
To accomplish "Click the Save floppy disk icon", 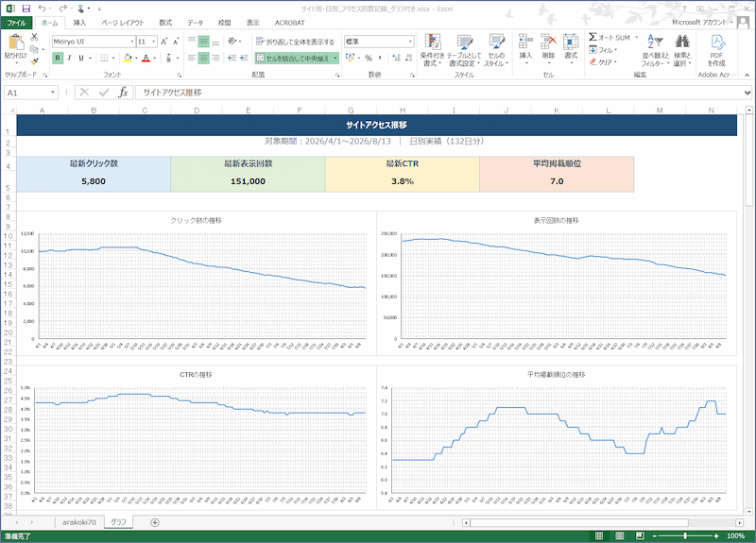I will pos(26,8).
